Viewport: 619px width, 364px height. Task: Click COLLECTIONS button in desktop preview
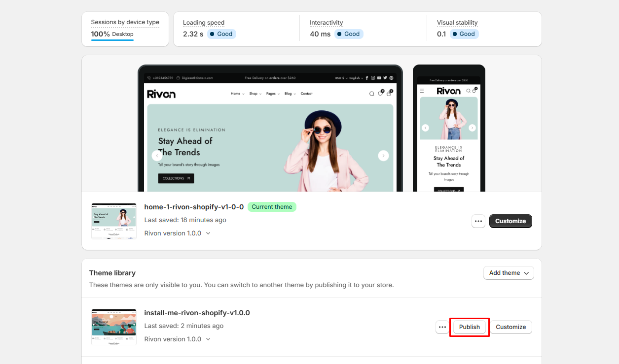point(176,178)
